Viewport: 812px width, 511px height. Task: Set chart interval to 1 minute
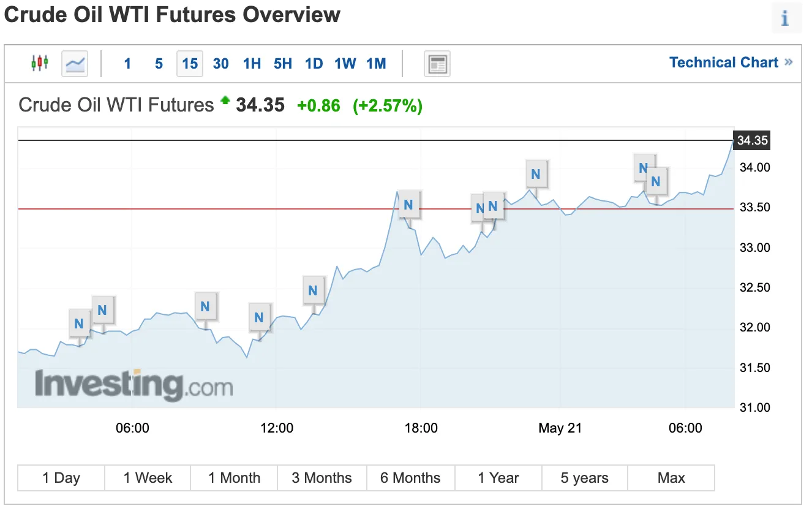click(127, 64)
